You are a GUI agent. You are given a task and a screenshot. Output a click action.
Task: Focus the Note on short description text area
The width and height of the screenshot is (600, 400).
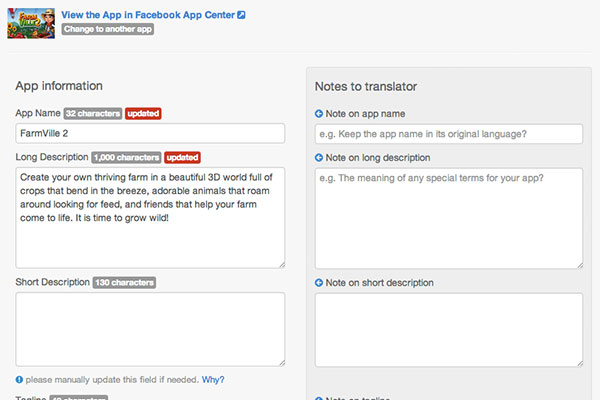tap(449, 330)
